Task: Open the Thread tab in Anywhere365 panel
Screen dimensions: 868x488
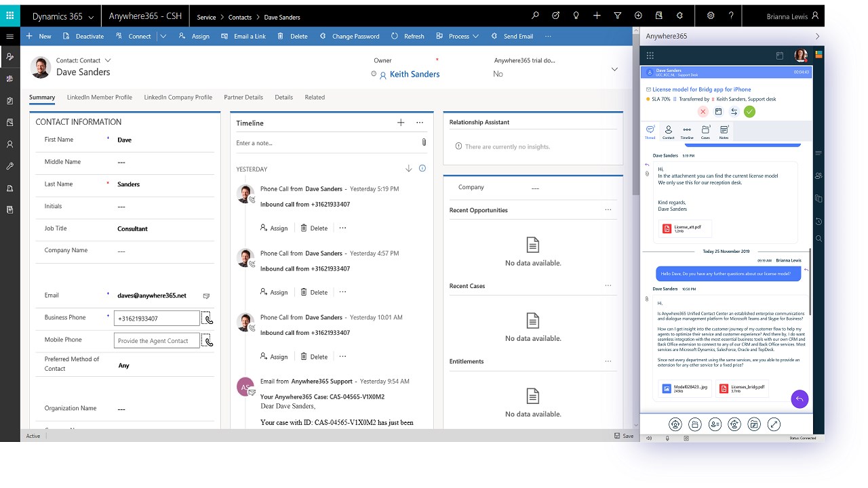Action: (650, 131)
